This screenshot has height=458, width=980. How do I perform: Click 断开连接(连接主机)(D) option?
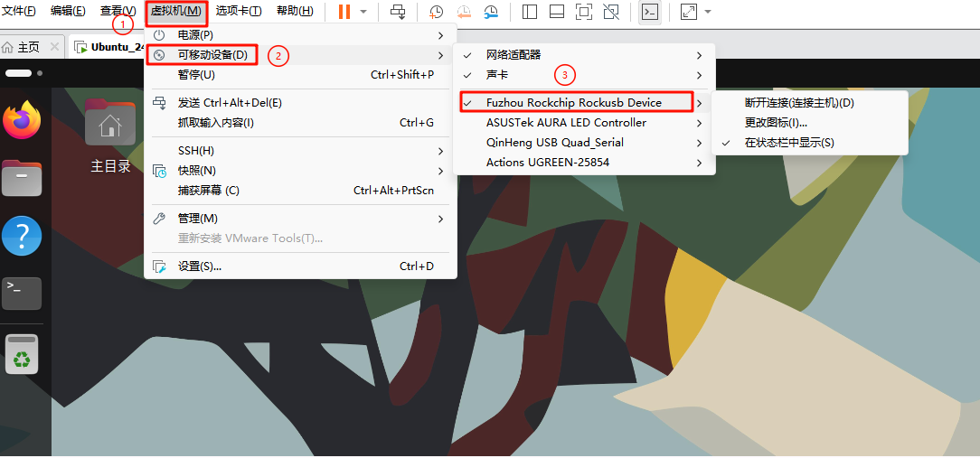(x=798, y=103)
